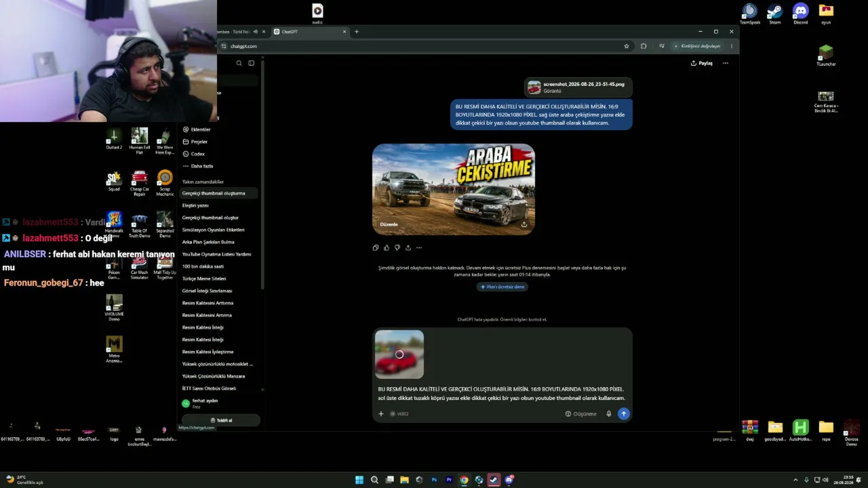Viewport: 868px width, 488px height.
Task: Toggle the vidIQ option in composer
Action: click(x=399, y=413)
